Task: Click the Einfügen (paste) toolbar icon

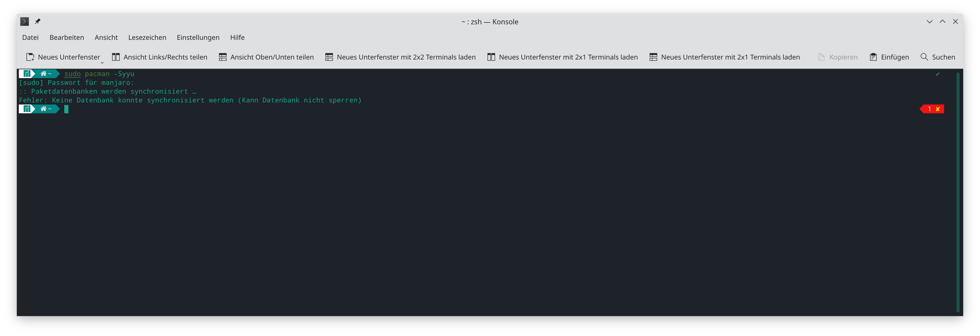Action: pos(873,57)
